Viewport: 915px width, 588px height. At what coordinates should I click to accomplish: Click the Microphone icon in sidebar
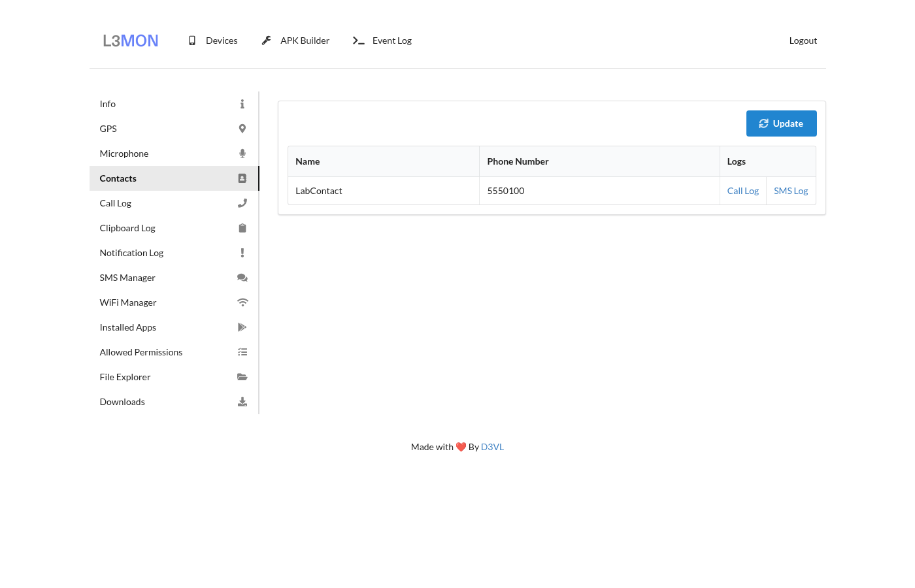242,154
